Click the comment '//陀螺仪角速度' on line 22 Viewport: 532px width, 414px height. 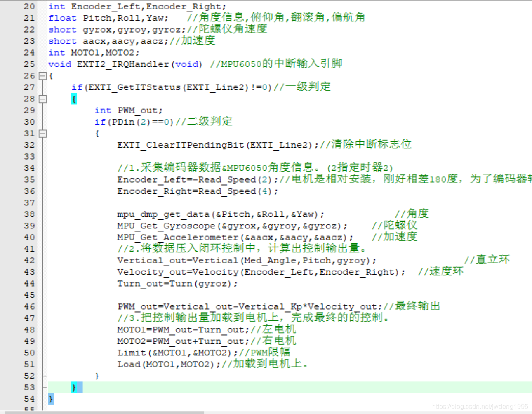(x=227, y=29)
